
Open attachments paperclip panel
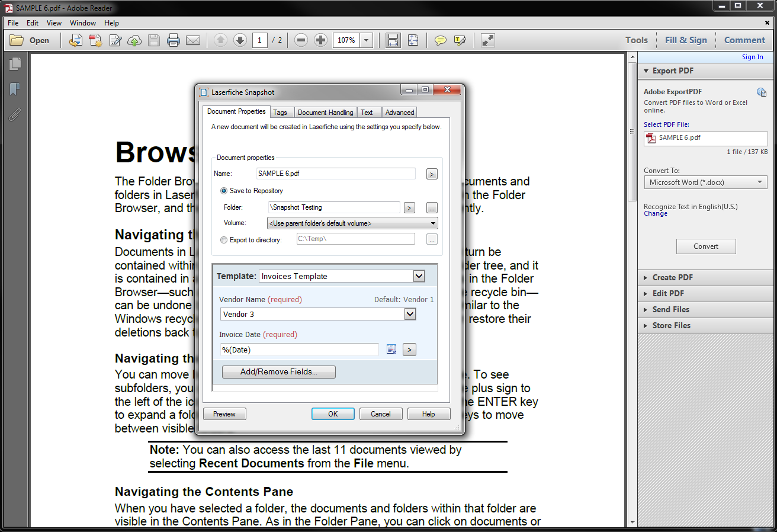pos(15,114)
